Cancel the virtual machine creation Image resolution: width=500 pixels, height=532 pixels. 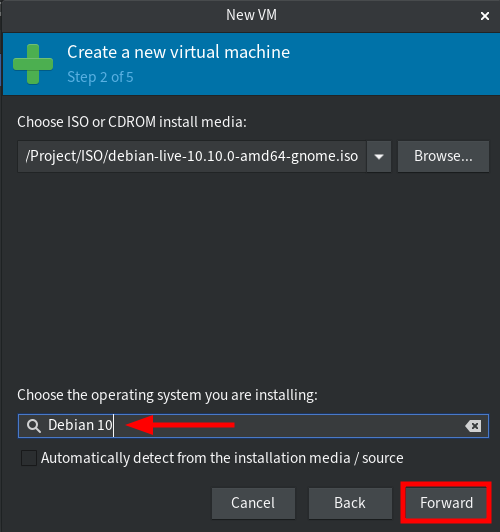tap(253, 503)
